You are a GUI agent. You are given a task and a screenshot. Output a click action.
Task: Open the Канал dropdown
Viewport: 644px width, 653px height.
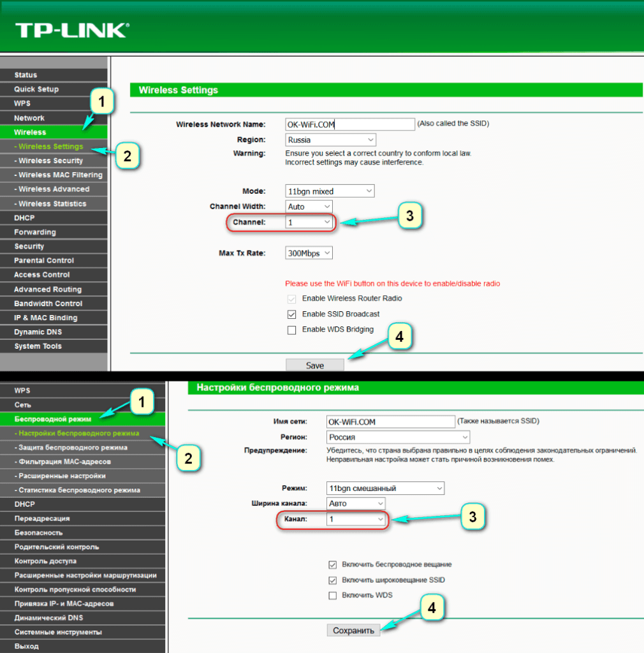pyautogui.click(x=356, y=520)
